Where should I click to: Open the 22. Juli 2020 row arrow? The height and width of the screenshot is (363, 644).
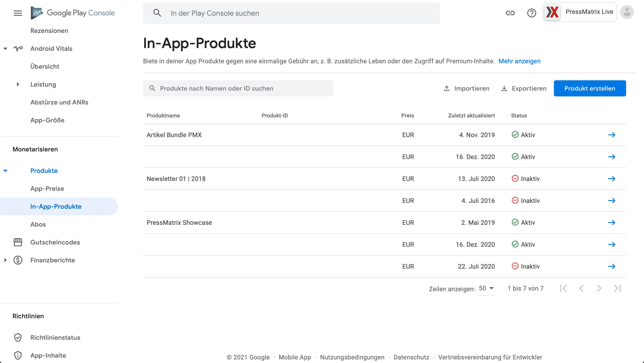[612, 267]
